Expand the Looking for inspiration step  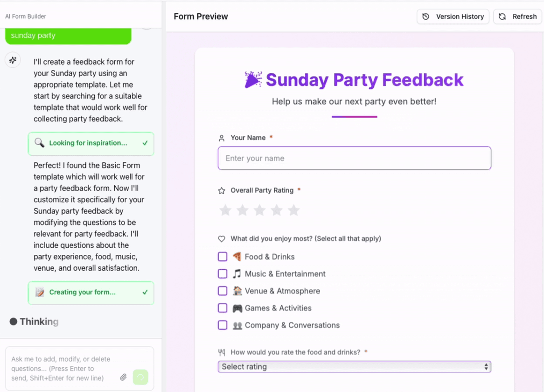tap(91, 143)
